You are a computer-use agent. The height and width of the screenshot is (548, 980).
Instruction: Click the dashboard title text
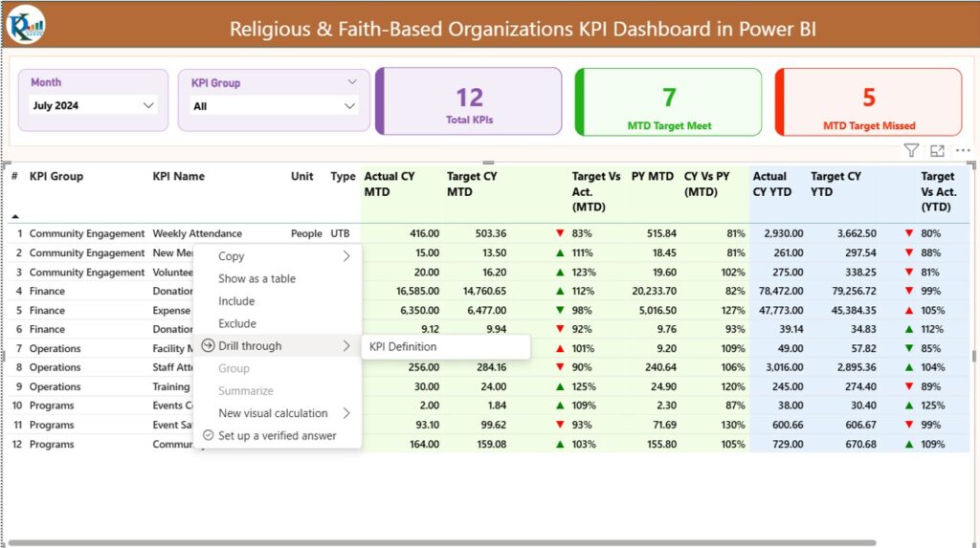(523, 29)
